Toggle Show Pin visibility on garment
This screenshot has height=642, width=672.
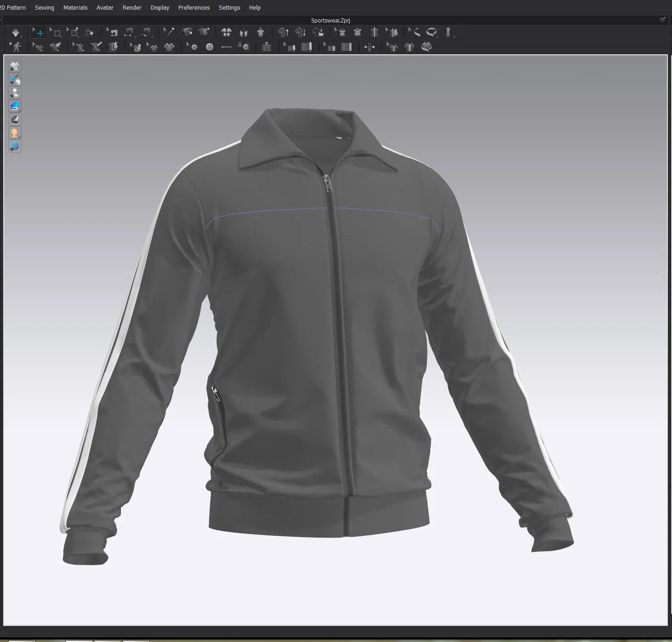click(15, 80)
